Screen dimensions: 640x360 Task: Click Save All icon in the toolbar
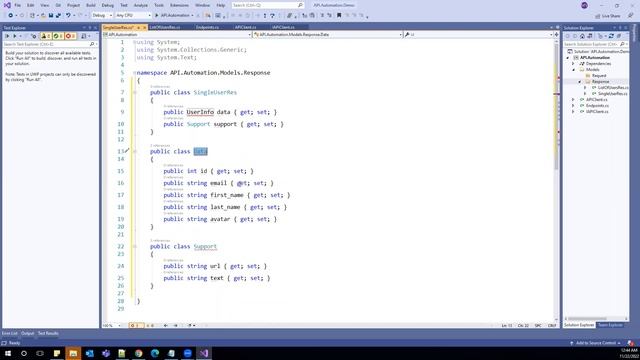58,15
